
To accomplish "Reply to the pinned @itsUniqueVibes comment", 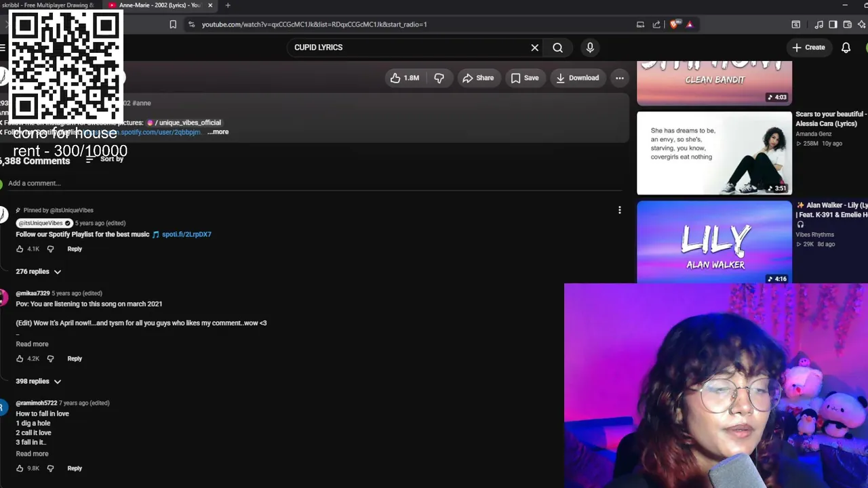I will tap(75, 249).
